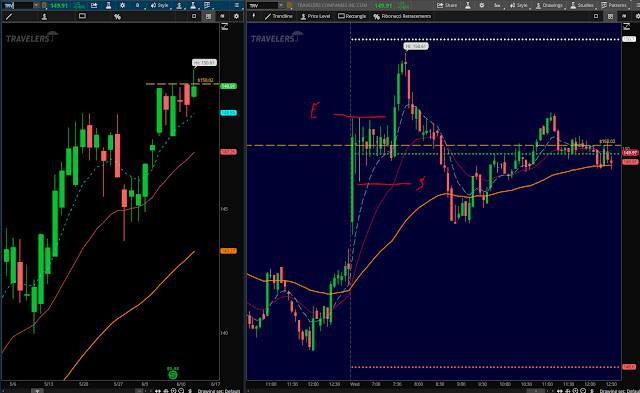This screenshot has height=393, width=640.
Task: Open left chart settings gear in top toolbar
Action: tap(122, 5)
